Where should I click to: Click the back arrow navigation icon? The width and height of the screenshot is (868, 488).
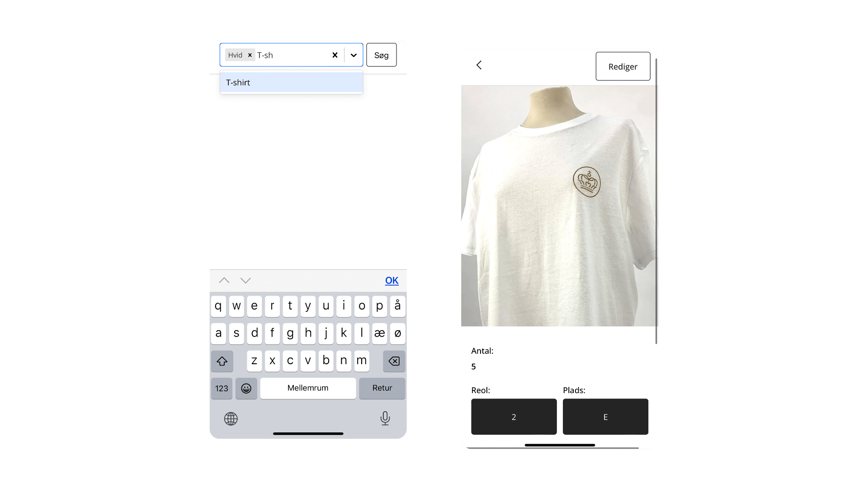pos(479,65)
